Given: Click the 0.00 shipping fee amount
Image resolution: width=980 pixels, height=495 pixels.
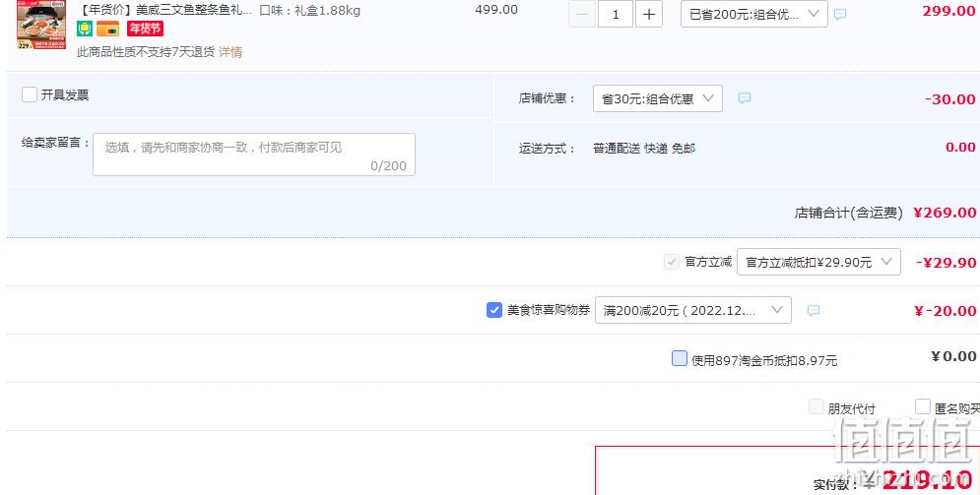Looking at the screenshot, I should coord(960,148).
